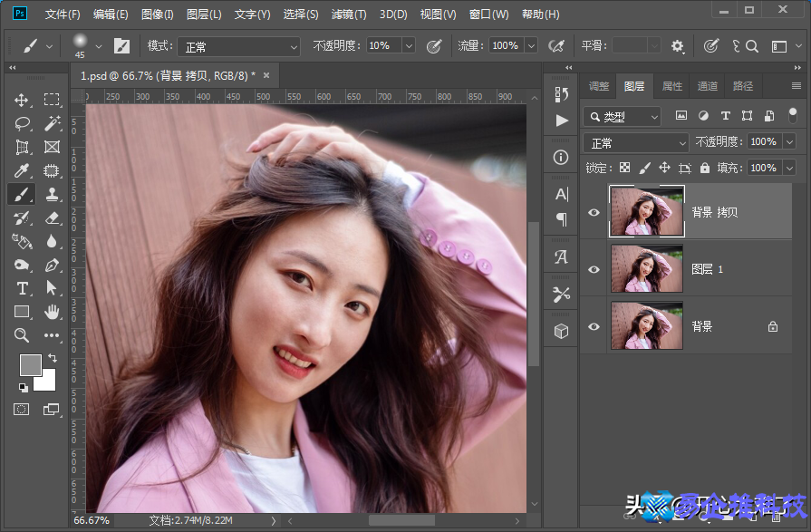Select the Horizontal Type tool
Viewport: 811px width, 532px height.
[23, 288]
